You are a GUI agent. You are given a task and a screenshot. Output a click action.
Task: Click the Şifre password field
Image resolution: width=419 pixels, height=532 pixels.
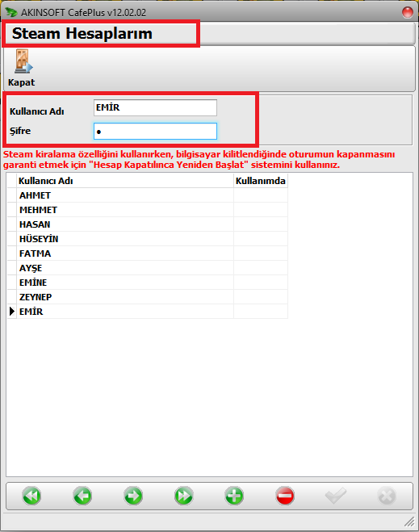[155, 132]
